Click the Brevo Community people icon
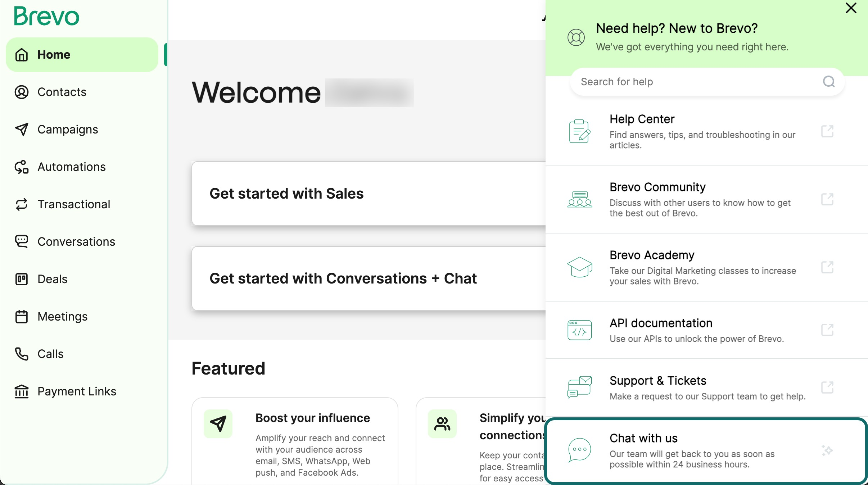The height and width of the screenshot is (485, 868). point(580,199)
